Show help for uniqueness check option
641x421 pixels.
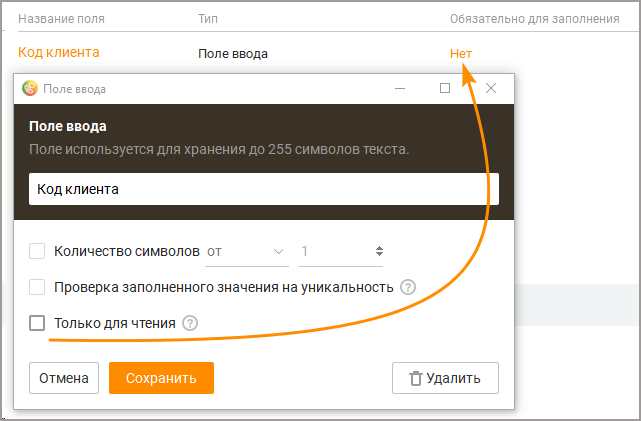coord(408,287)
